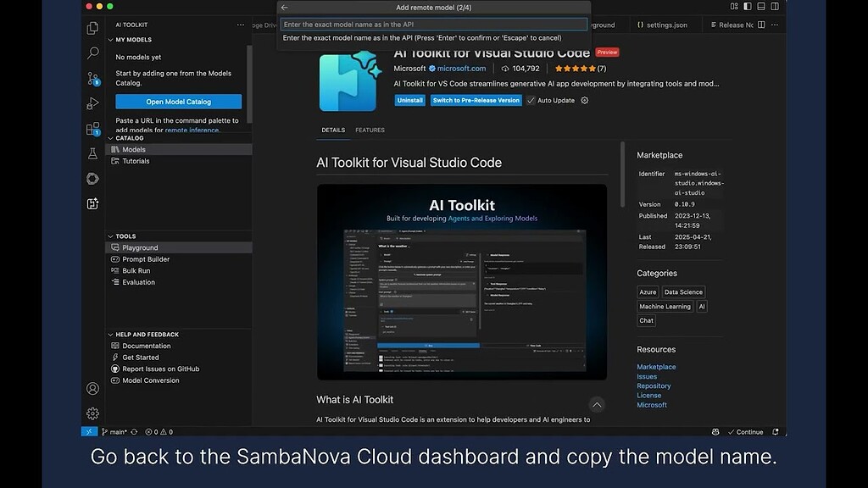The width and height of the screenshot is (868, 488).
Task: Collapse the TOOLS section
Action: point(127,236)
